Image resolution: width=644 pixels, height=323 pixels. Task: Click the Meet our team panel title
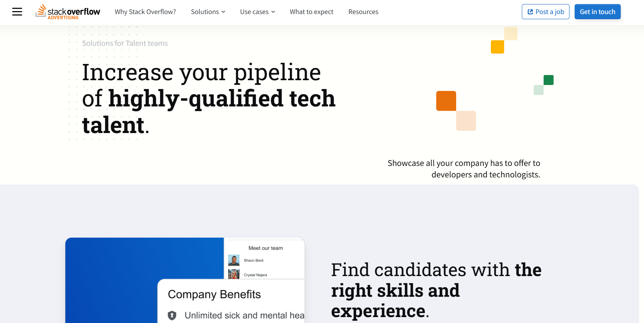(266, 248)
